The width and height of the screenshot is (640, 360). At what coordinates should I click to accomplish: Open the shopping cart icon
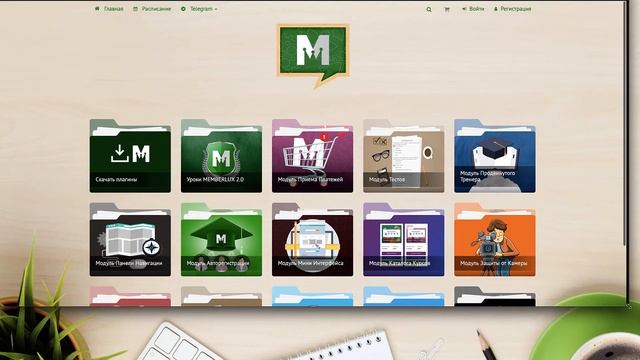(447, 9)
